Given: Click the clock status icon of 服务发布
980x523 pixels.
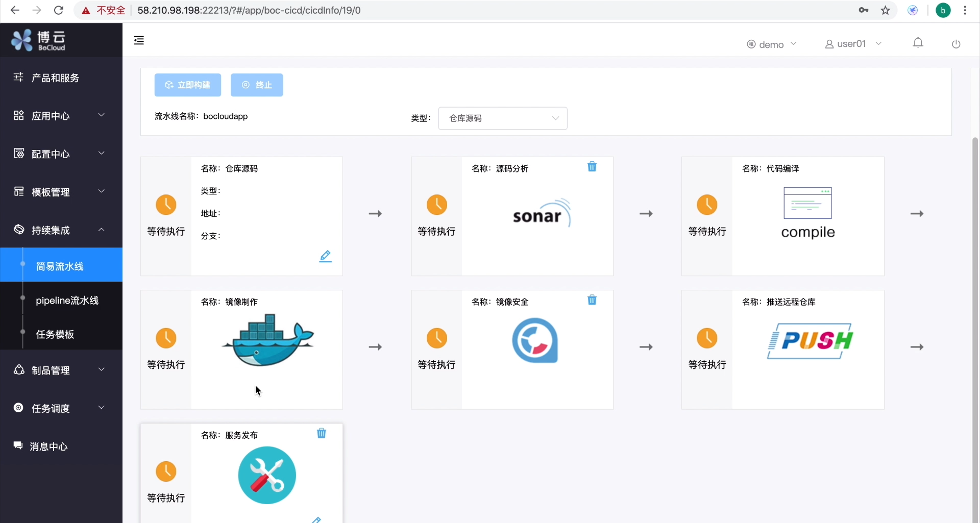Looking at the screenshot, I should coord(166,471).
